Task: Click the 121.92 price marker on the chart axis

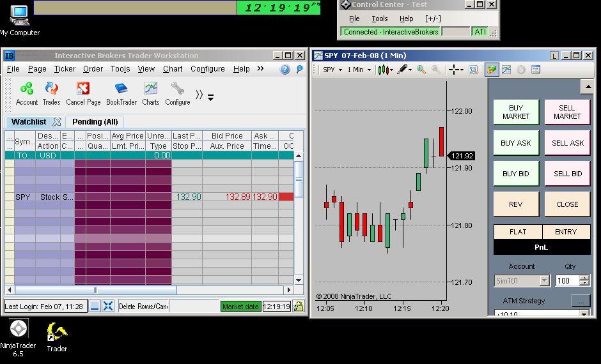Action: coord(462,156)
